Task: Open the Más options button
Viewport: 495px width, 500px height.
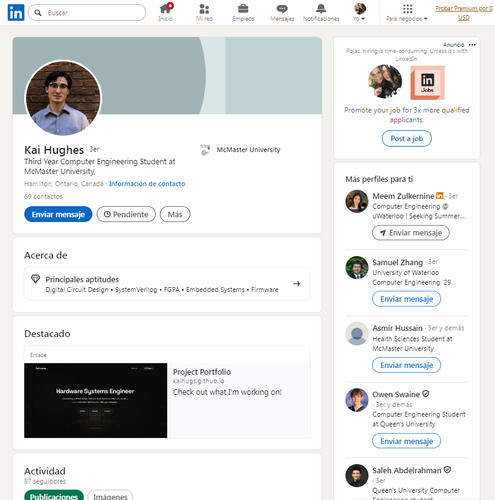Action: click(x=175, y=214)
